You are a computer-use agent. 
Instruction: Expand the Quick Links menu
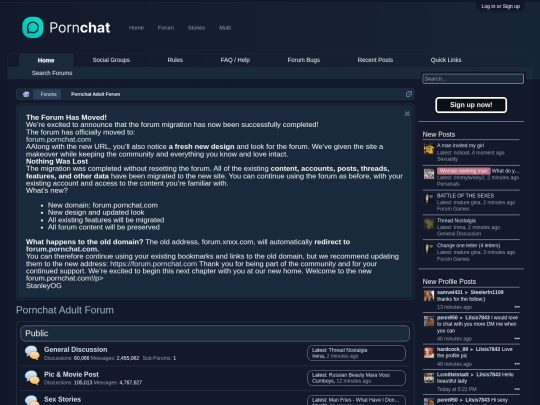click(446, 60)
